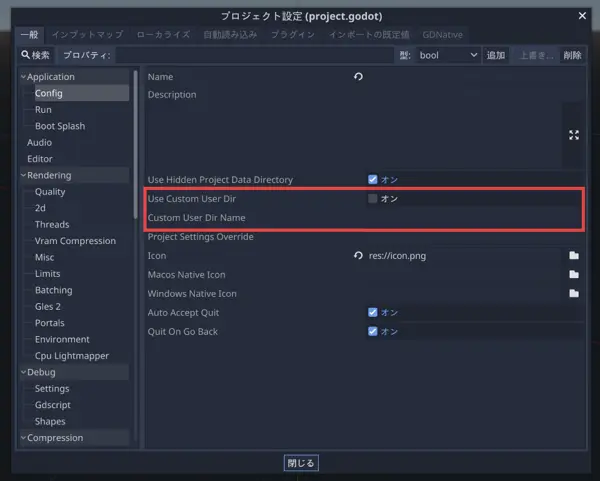Select Quality under Rendering
Viewport: 600px width, 481px height.
tap(50, 192)
